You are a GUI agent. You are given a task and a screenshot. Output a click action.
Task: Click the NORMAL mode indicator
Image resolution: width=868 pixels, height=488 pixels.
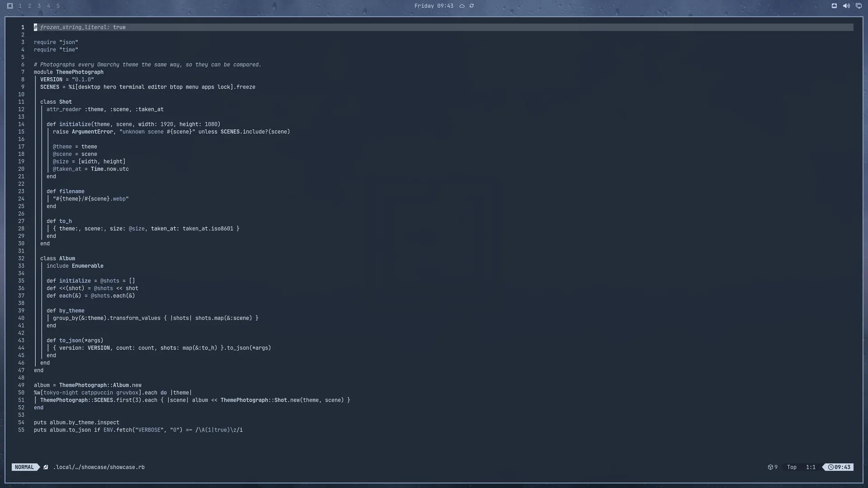pyautogui.click(x=24, y=467)
